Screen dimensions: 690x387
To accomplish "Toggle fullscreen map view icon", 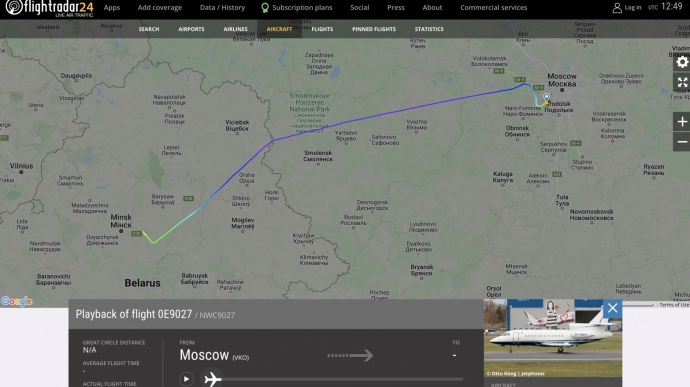I will pos(682,82).
